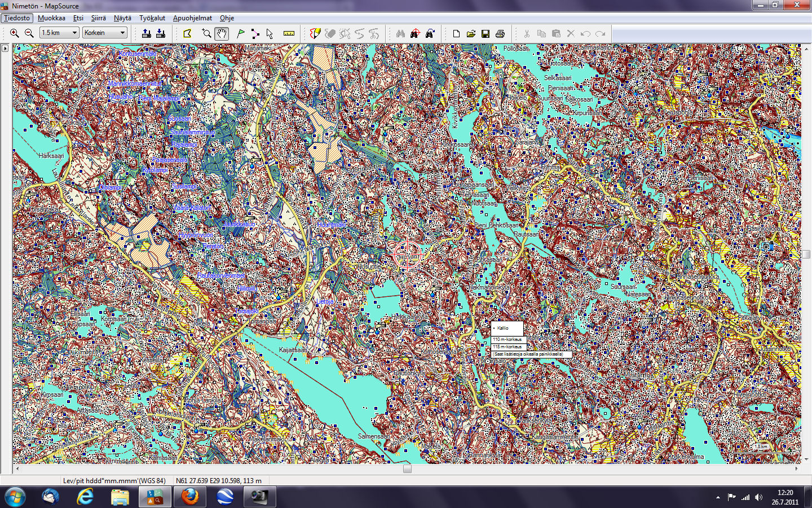The image size is (812, 508).
Task: Open the Työkalut menu
Action: [x=152, y=18]
